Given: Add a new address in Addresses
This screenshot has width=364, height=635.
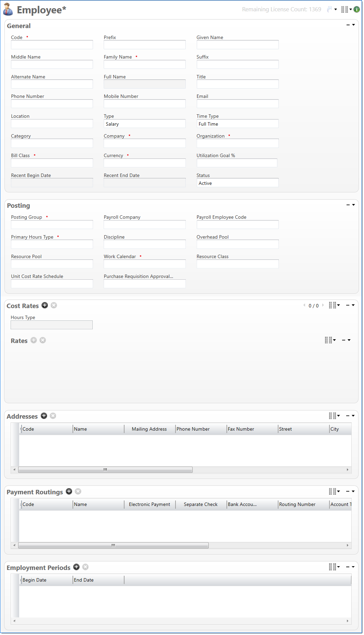Looking at the screenshot, I should [x=44, y=416].
